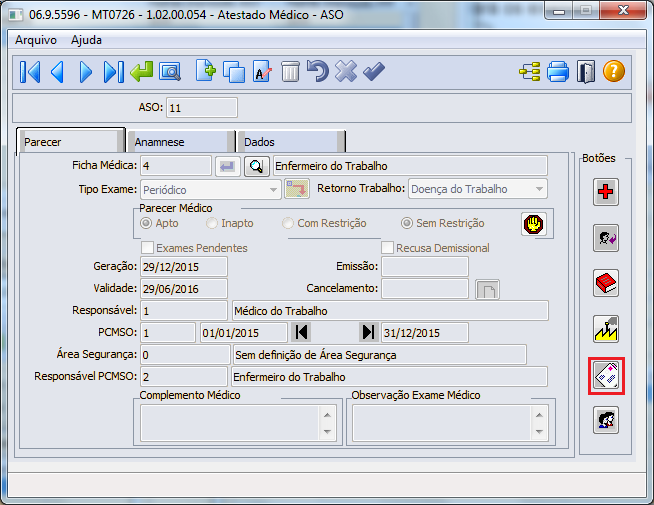Image resolution: width=654 pixels, height=505 pixels.
Task: Open the Arquivo menu
Action: [x=36, y=40]
